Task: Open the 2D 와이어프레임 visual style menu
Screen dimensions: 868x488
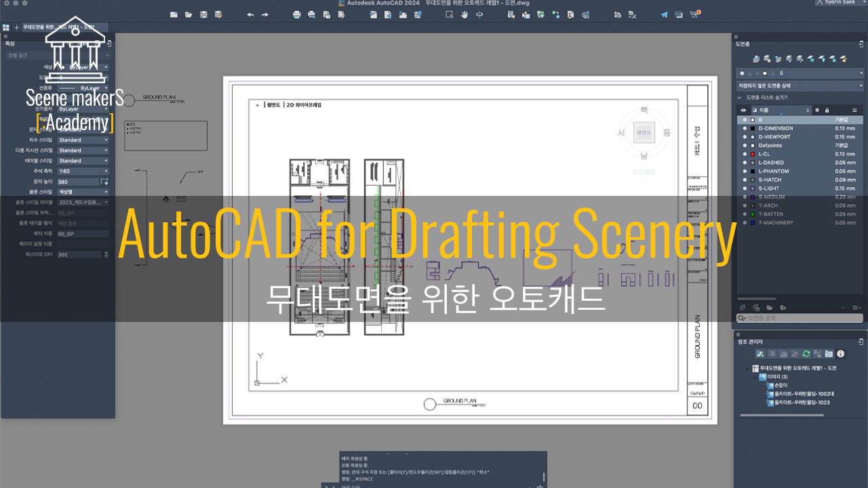Action: 304,105
